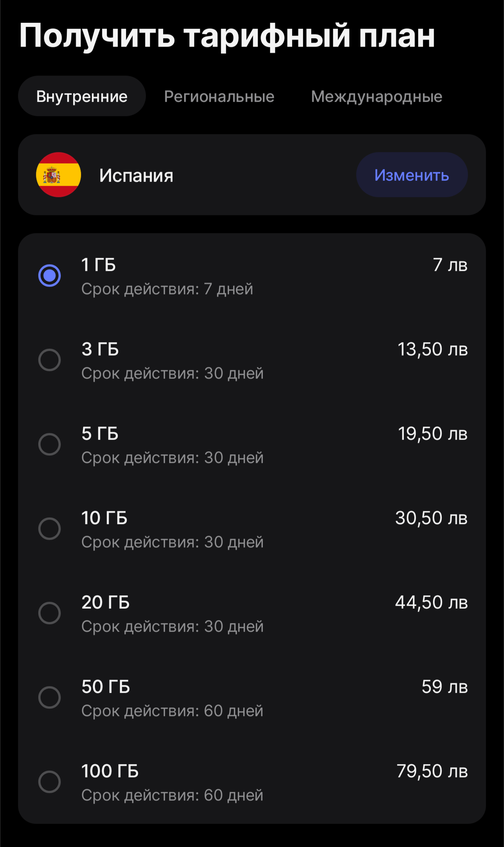Select the 1 ГБ plan radio button
504x847 pixels.
coord(49,276)
